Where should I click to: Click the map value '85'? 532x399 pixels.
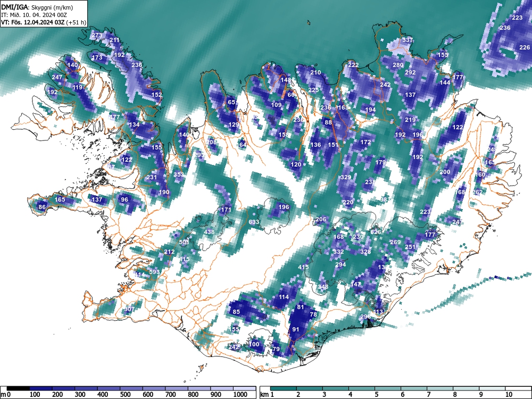236,312
